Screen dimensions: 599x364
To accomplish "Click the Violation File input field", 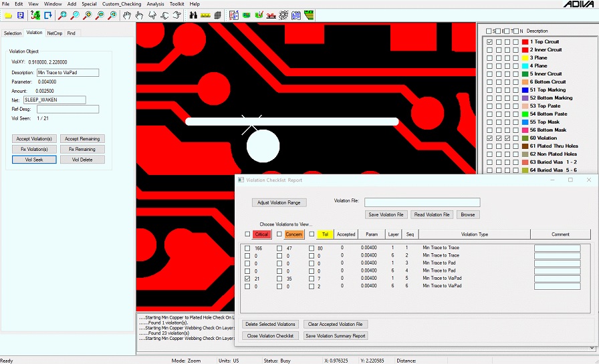I will click(x=422, y=202).
